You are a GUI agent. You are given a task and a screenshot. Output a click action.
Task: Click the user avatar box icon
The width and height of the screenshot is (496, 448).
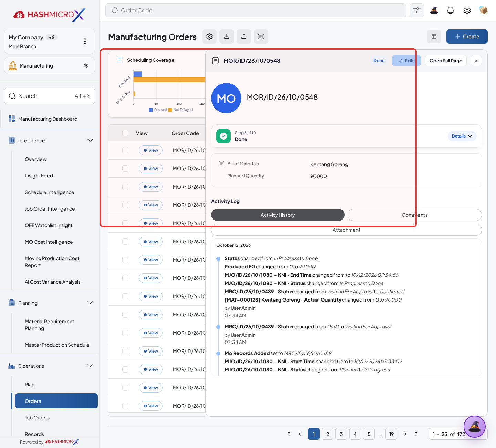tap(483, 10)
